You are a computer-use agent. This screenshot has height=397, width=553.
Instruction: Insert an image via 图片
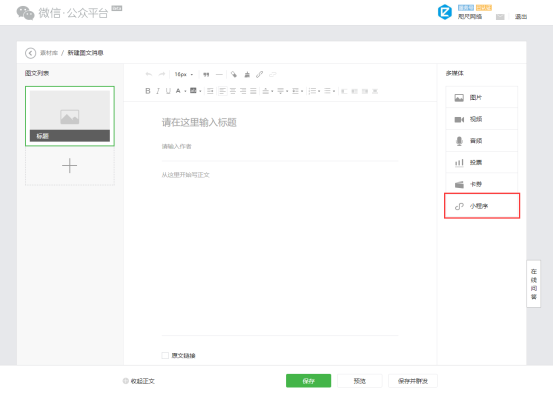click(x=481, y=97)
